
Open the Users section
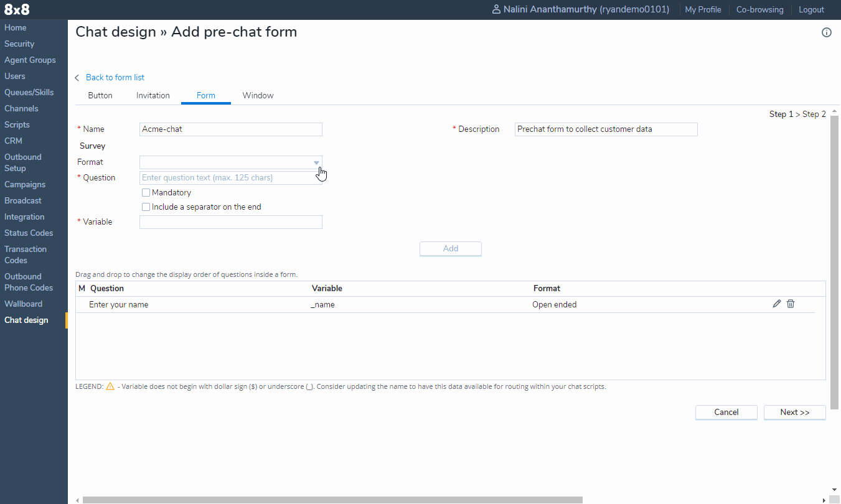[15, 76]
